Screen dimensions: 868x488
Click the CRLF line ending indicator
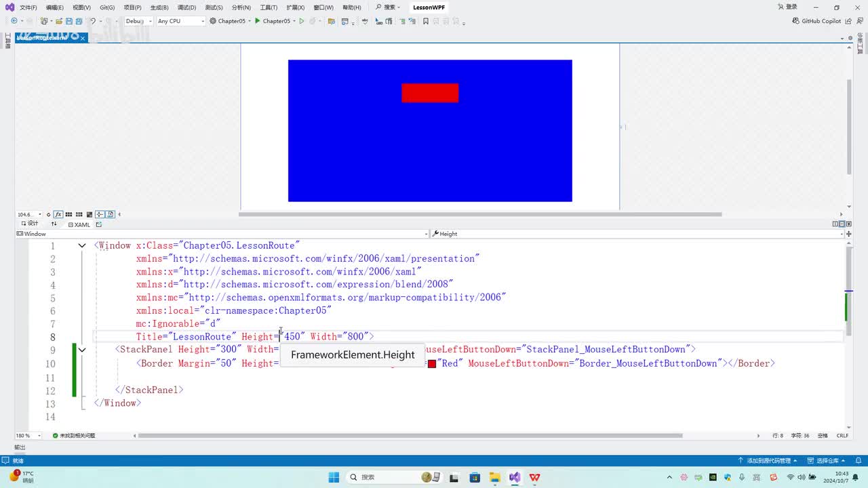click(843, 436)
